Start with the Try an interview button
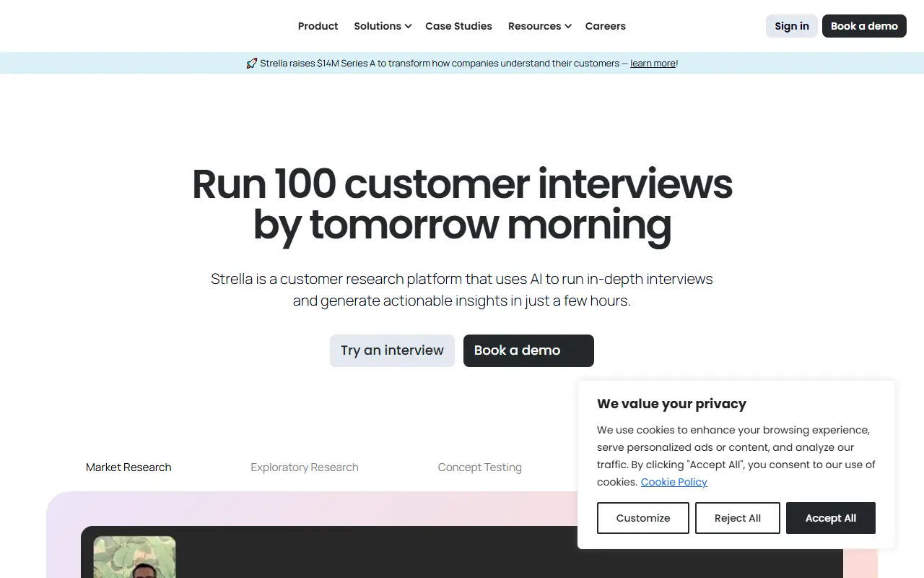This screenshot has width=924, height=578. [x=392, y=350]
